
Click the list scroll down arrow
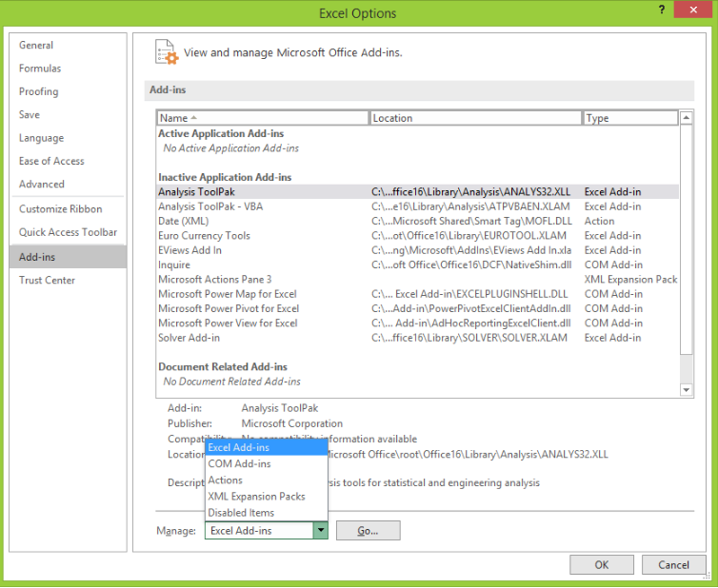pos(686,390)
